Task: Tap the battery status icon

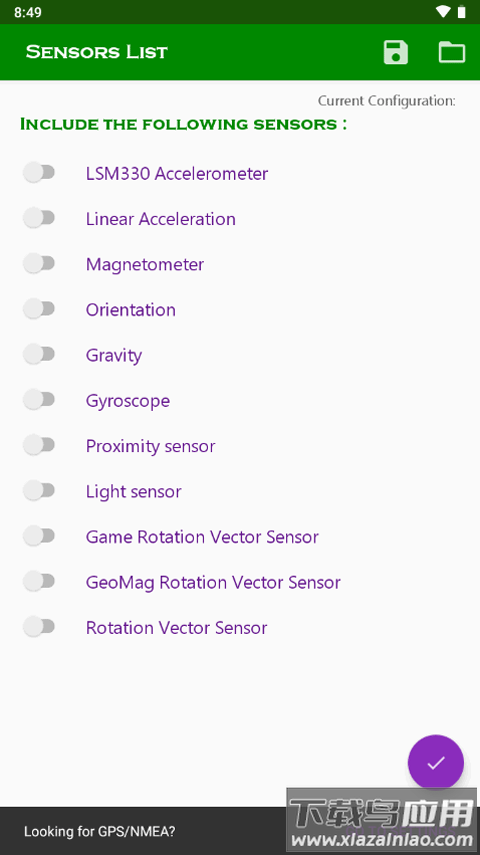Action: [x=461, y=11]
